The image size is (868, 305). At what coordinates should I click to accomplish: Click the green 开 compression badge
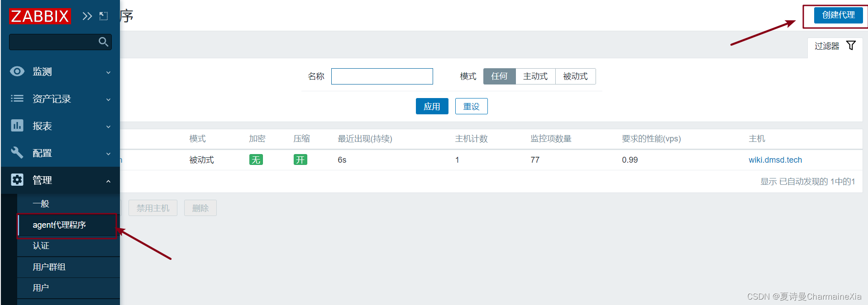(300, 160)
